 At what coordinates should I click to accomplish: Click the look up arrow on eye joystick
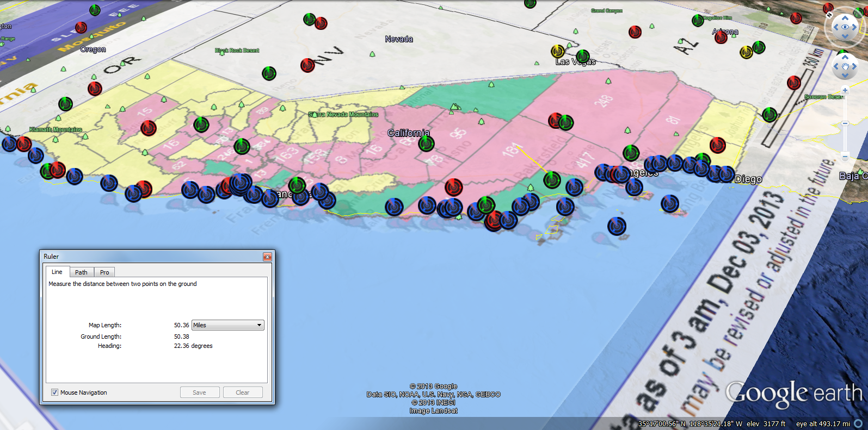[845, 18]
